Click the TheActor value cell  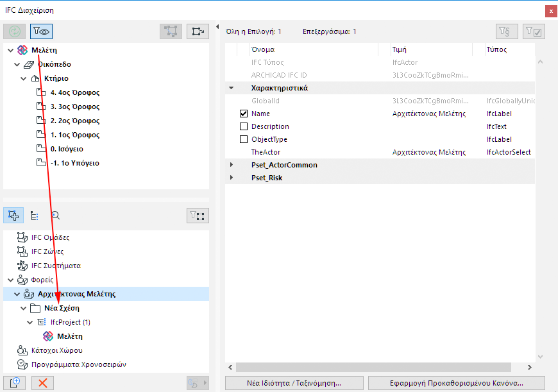429,152
